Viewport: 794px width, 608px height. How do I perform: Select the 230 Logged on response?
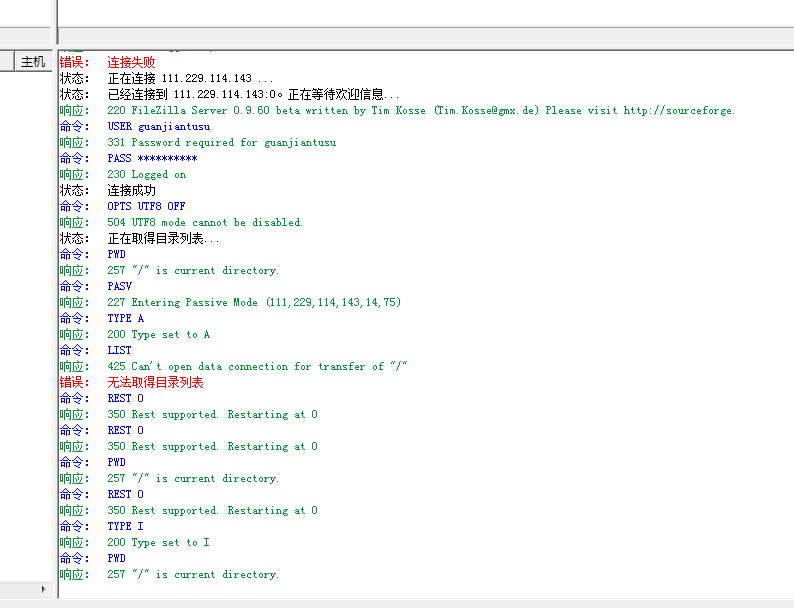pos(123,175)
